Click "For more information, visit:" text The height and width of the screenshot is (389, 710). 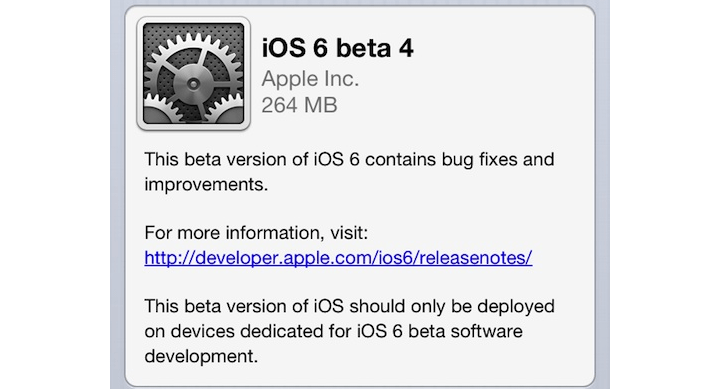coord(256,233)
